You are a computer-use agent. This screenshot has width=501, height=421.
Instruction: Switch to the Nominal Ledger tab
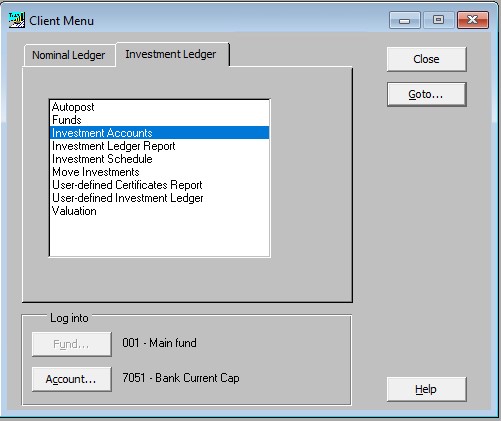click(69, 55)
